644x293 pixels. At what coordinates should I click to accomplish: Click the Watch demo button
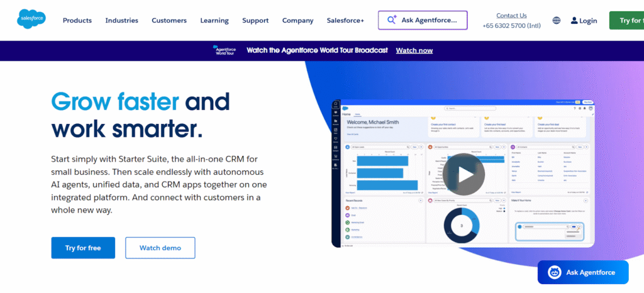click(x=160, y=248)
